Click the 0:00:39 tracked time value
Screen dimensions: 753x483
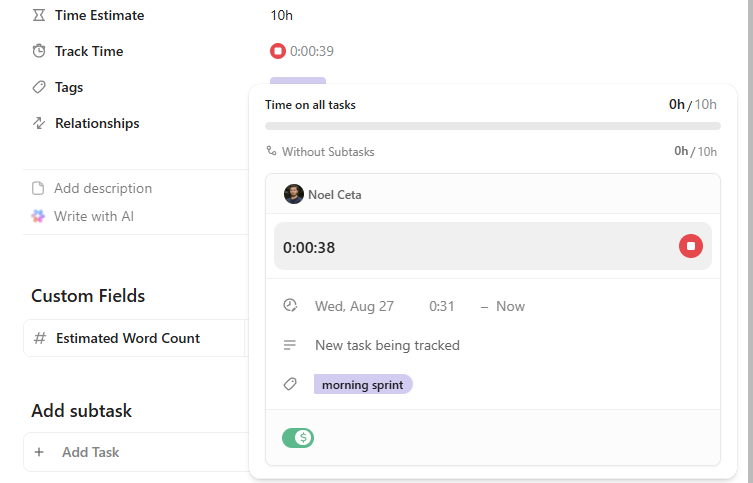[312, 51]
